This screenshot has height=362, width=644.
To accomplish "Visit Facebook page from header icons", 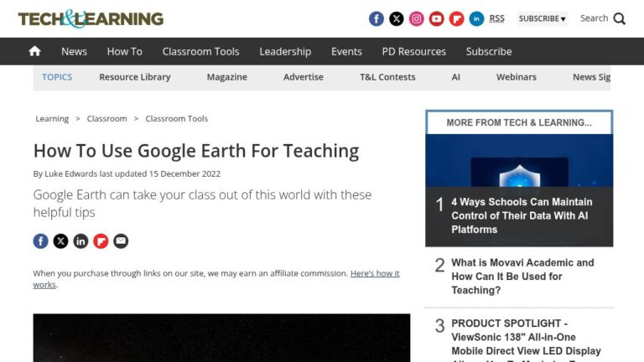I will click(x=377, y=19).
